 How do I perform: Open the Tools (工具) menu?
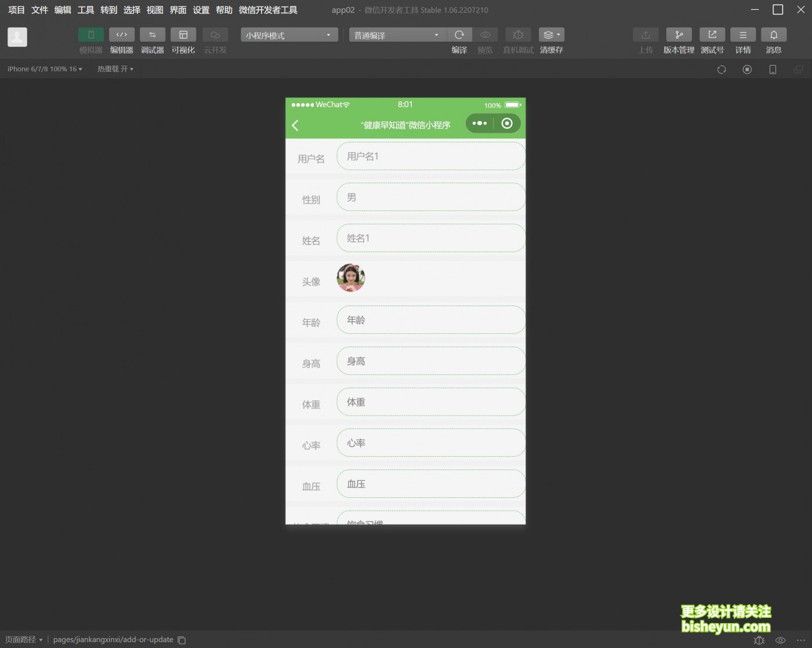point(86,10)
